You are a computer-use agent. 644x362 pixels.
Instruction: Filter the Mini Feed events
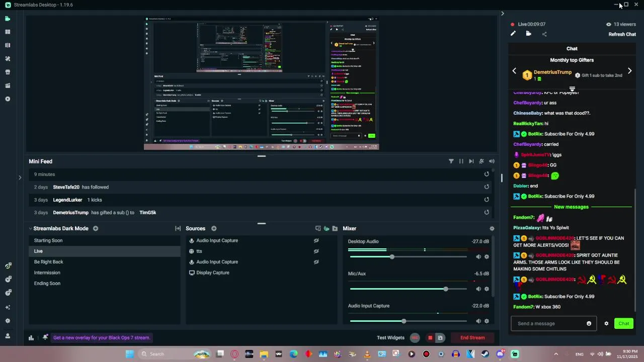(x=451, y=161)
